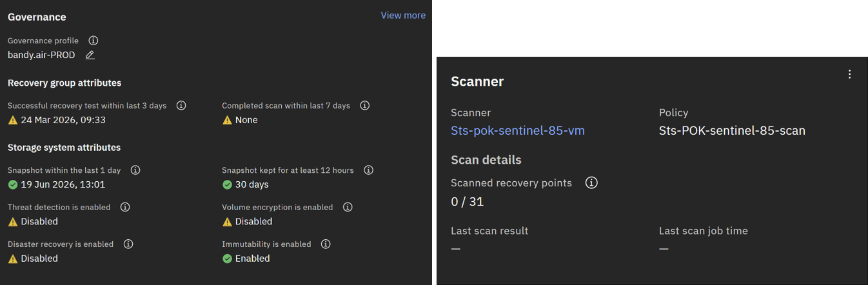Viewport: 868px width, 285px height.
Task: Click the 0 / 31 scanned recovery points value
Action: (468, 202)
